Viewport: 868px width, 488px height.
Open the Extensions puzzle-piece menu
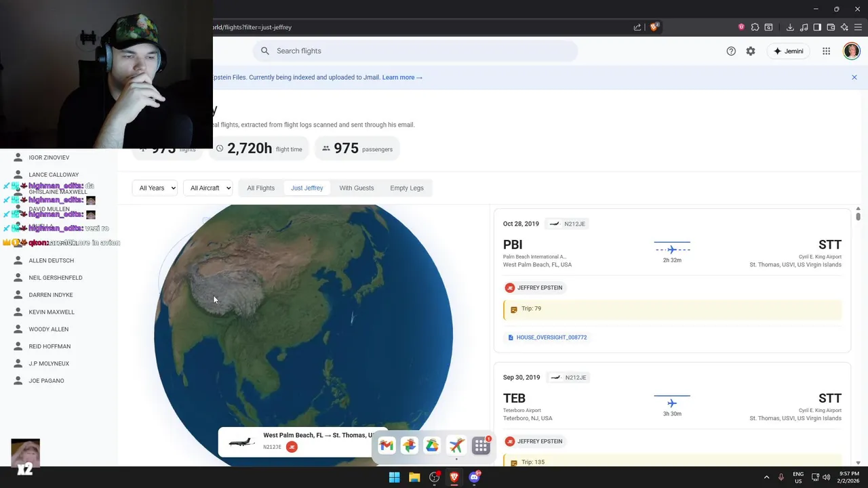755,27
